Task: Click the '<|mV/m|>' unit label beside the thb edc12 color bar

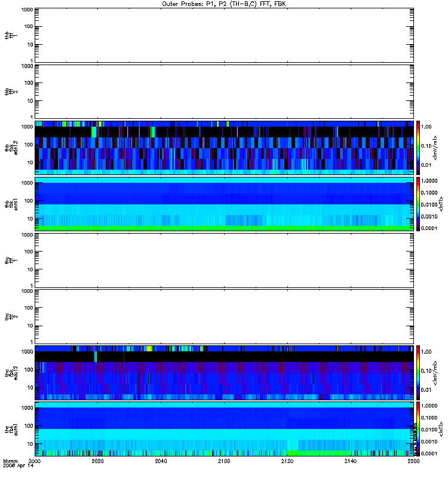Action: (435, 148)
